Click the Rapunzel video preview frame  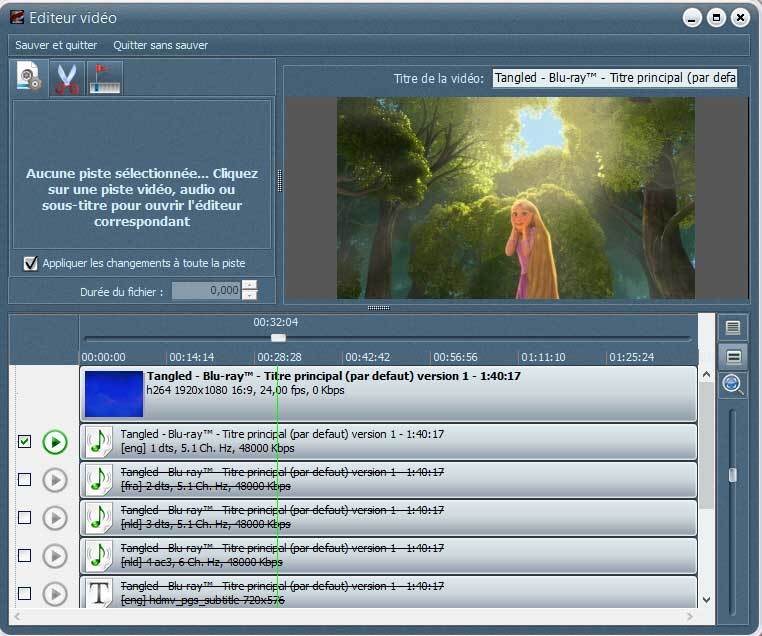click(x=516, y=198)
